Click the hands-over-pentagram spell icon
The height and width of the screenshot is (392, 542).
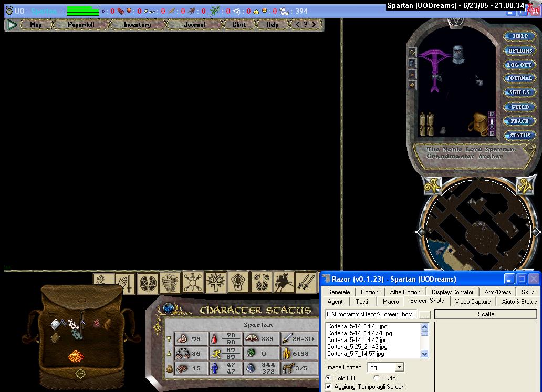click(x=261, y=282)
